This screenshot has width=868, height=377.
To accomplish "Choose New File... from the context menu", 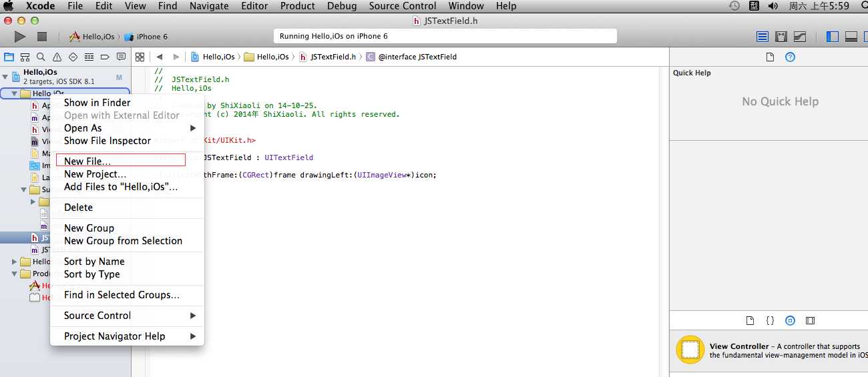I will [127, 161].
